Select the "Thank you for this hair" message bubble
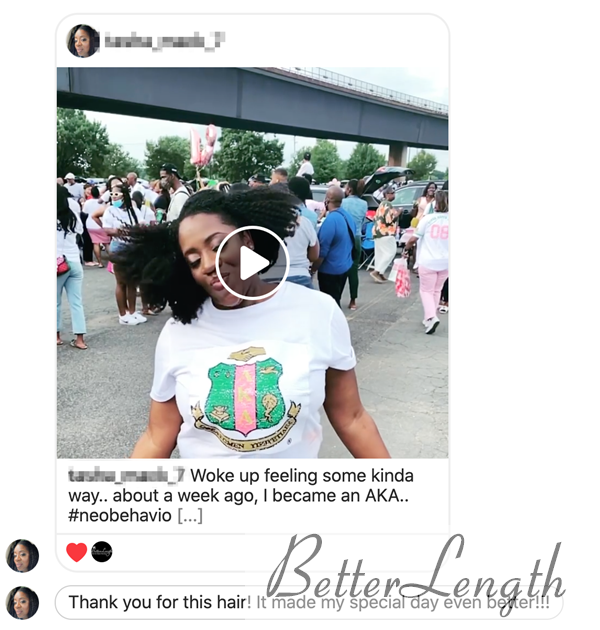 pos(308,602)
